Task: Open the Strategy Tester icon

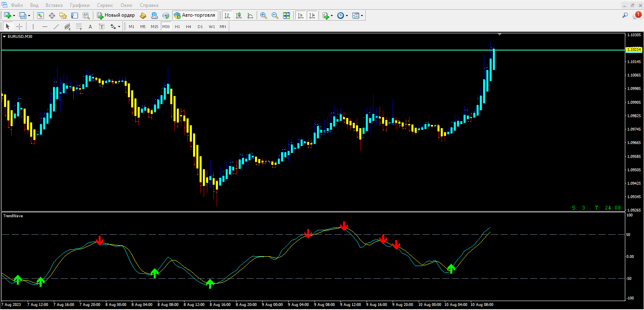Action: tap(86, 15)
